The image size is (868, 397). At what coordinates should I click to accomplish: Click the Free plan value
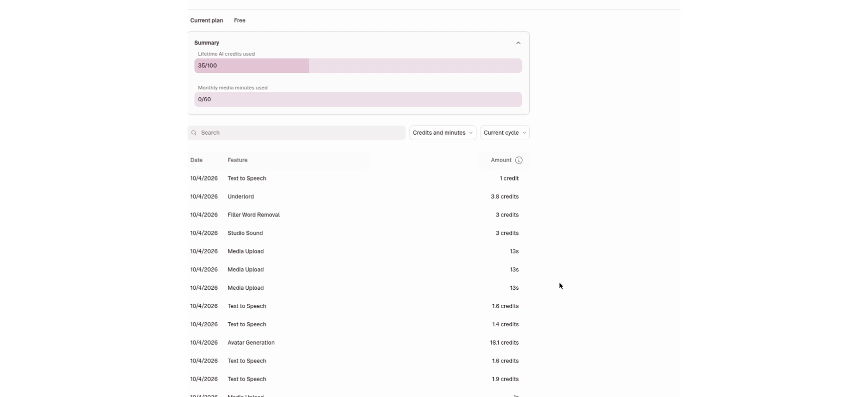pyautogui.click(x=239, y=20)
